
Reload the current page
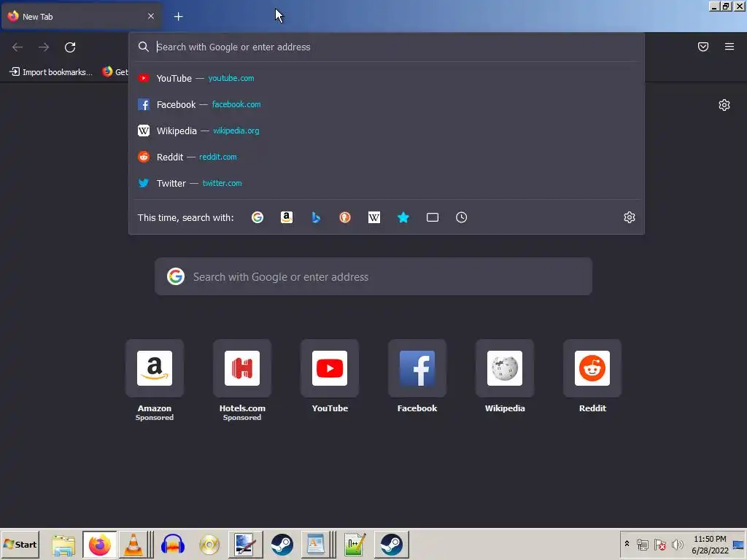(x=70, y=47)
